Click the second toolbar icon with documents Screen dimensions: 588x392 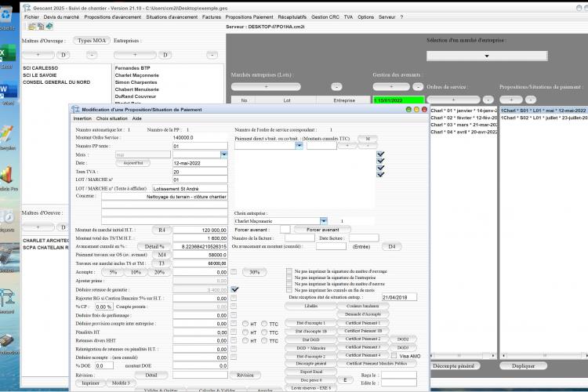(41, 26)
